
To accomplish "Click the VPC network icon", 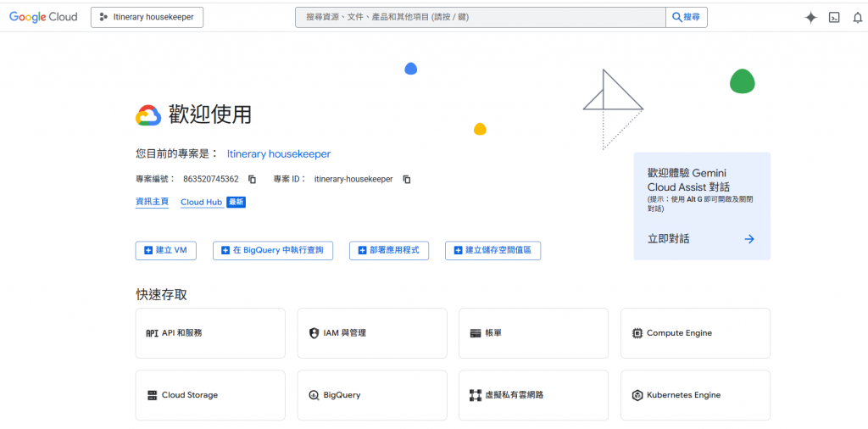I will pos(476,395).
